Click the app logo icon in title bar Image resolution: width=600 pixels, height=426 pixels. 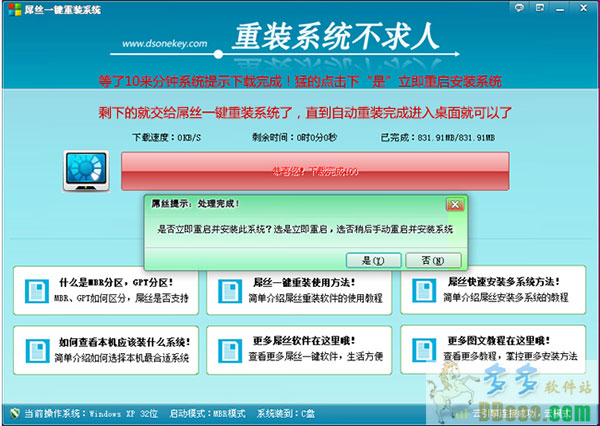pyautogui.click(x=11, y=10)
